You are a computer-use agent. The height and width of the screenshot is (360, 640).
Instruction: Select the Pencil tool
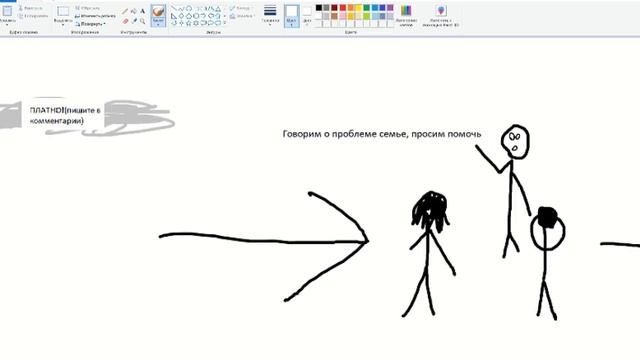(125, 11)
